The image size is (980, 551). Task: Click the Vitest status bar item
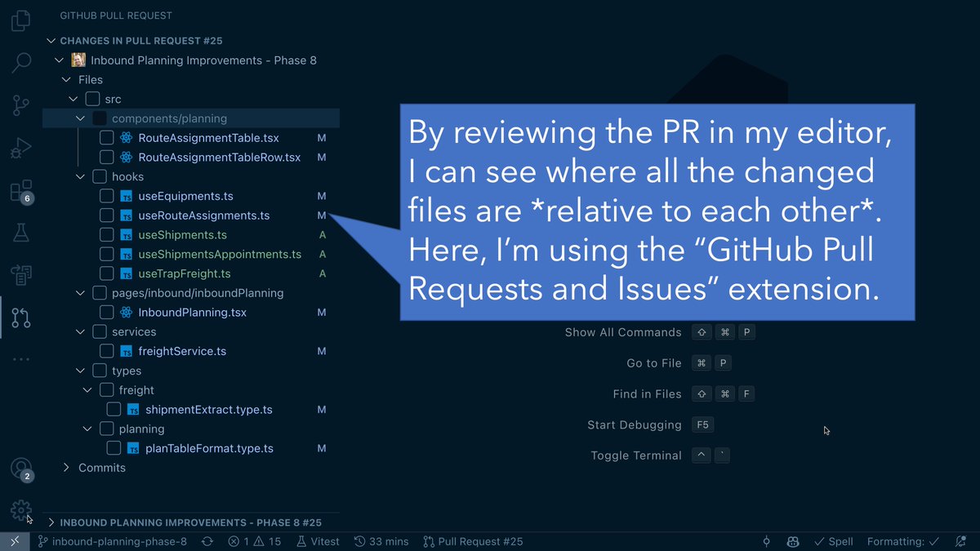[318, 541]
